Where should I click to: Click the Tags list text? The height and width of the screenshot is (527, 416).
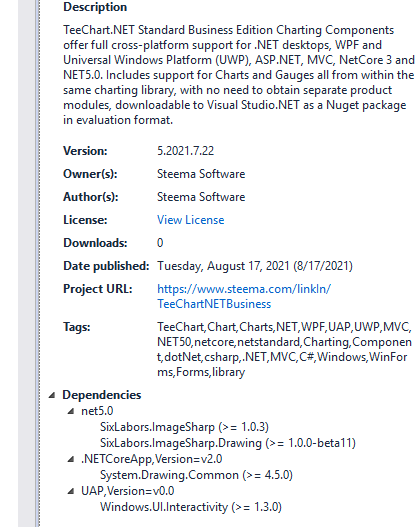pyautogui.click(x=284, y=350)
